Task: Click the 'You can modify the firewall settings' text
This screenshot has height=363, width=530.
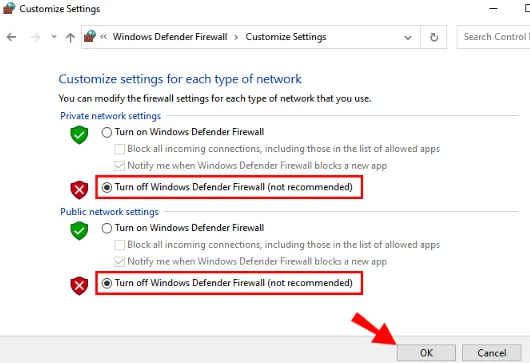Action: 215,99
